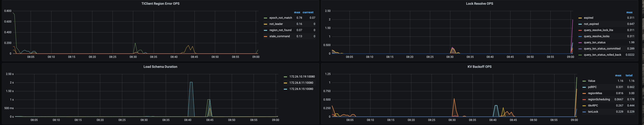
Task: Open the KV Backoff OPS panel title
Action: pos(479,67)
